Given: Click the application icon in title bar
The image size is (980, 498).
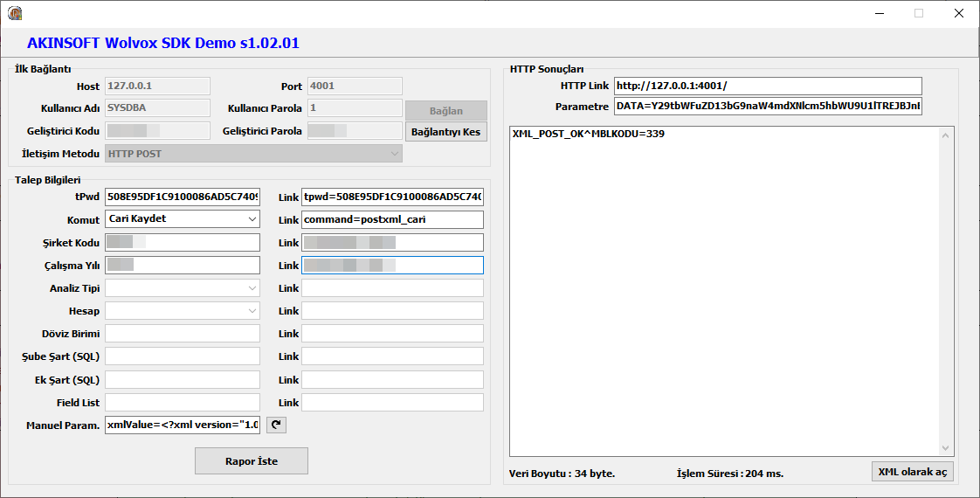Looking at the screenshot, I should (x=15, y=13).
